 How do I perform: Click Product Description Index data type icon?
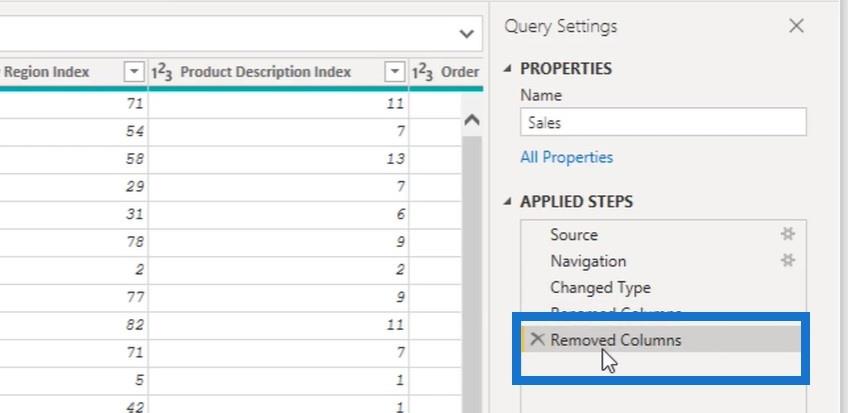pyautogui.click(x=164, y=72)
